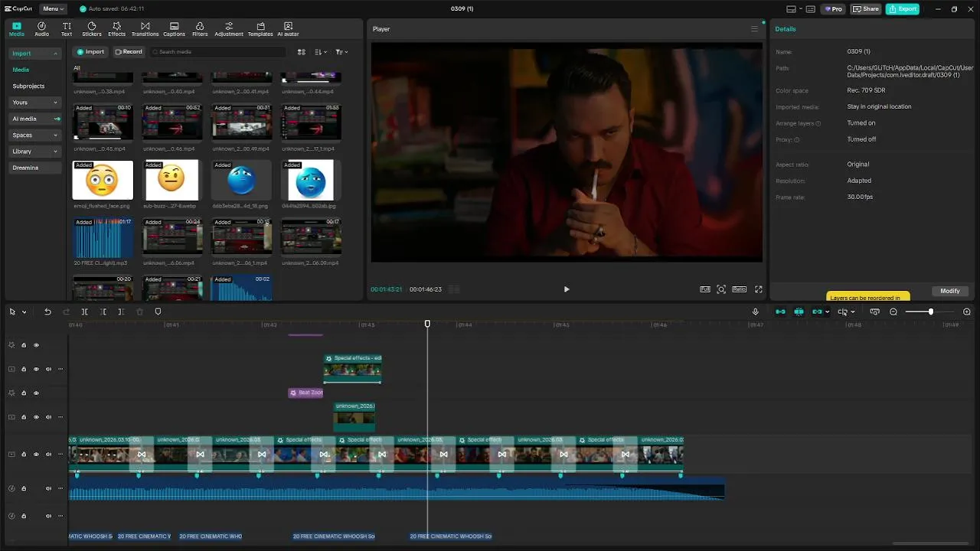Screen dimensions: 980x551
Task: Click the Record button
Action: click(129, 52)
